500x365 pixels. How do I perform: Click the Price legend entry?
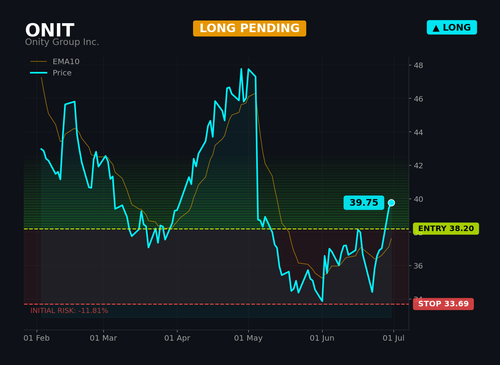51,73
